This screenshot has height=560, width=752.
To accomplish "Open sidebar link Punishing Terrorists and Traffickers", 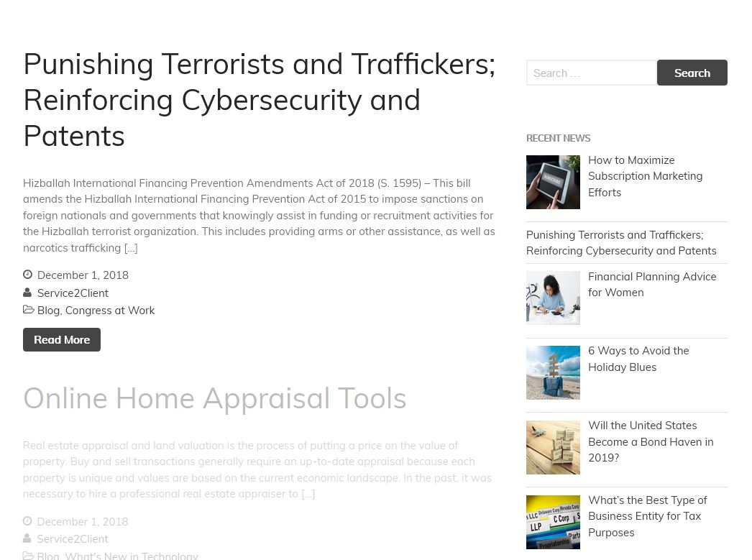I will click(621, 243).
